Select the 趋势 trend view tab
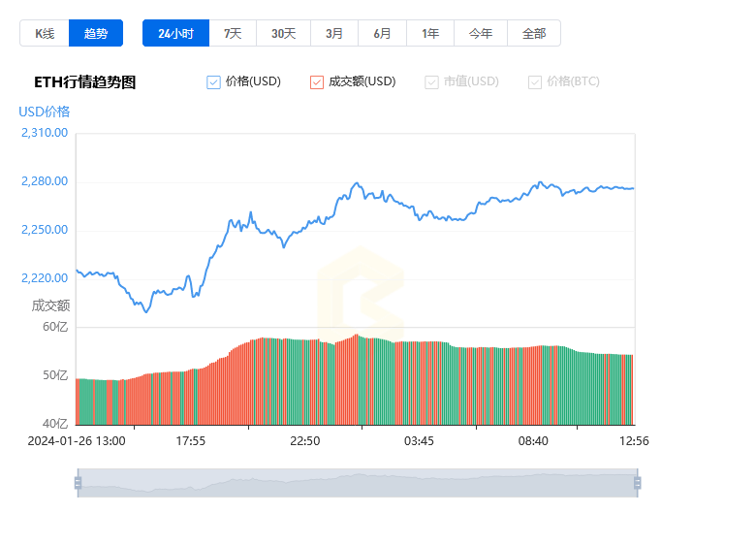The height and width of the screenshot is (546, 756). 96,33
